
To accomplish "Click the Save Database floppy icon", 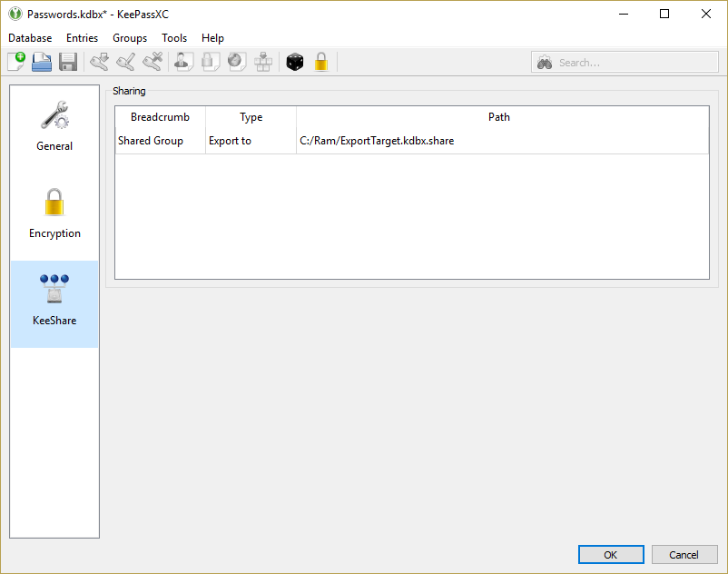I will tap(67, 62).
